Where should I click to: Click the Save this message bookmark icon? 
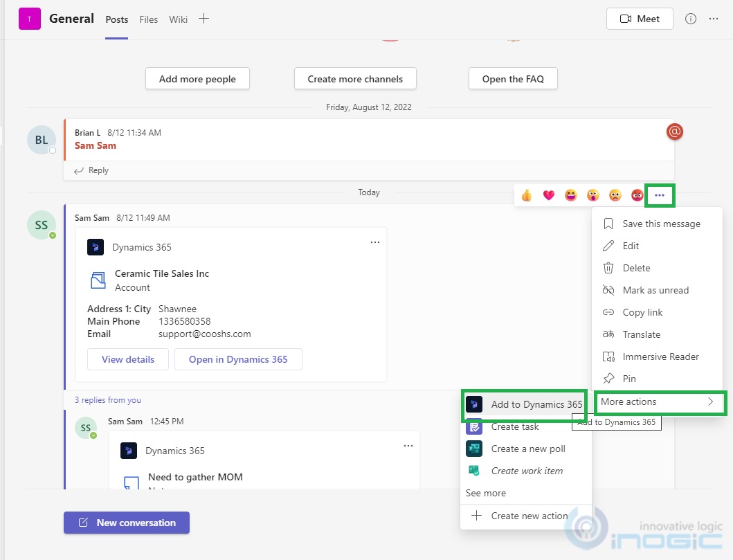(x=608, y=224)
